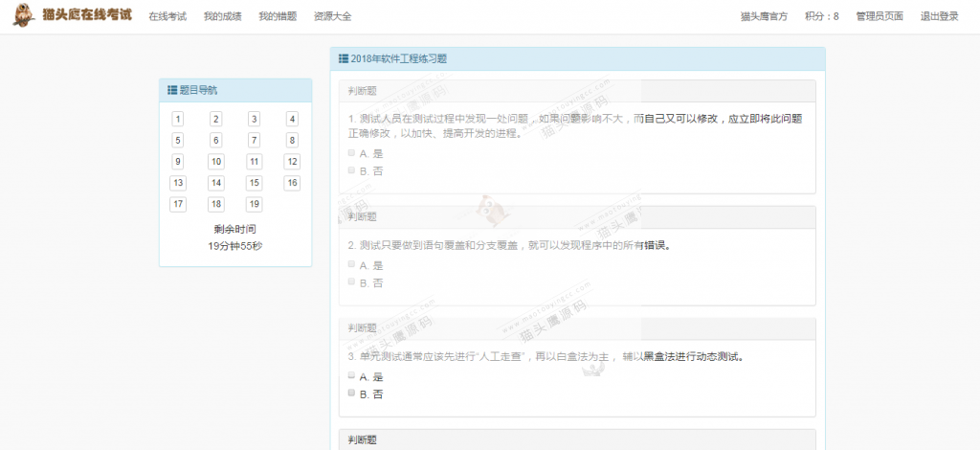Jump to question 9 in navigator
980x450 pixels.
pos(178,161)
